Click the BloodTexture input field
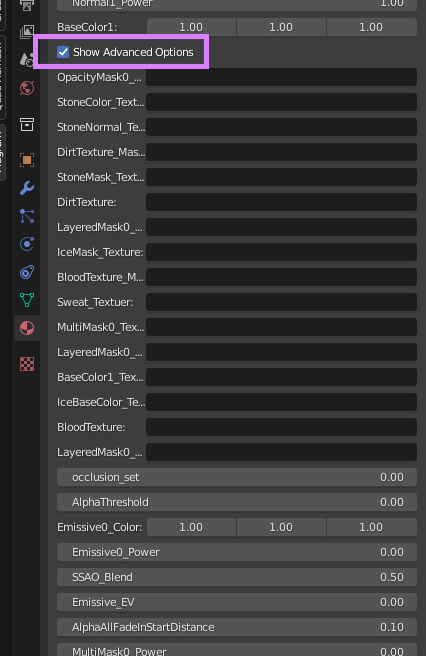426x656 pixels. (281, 427)
